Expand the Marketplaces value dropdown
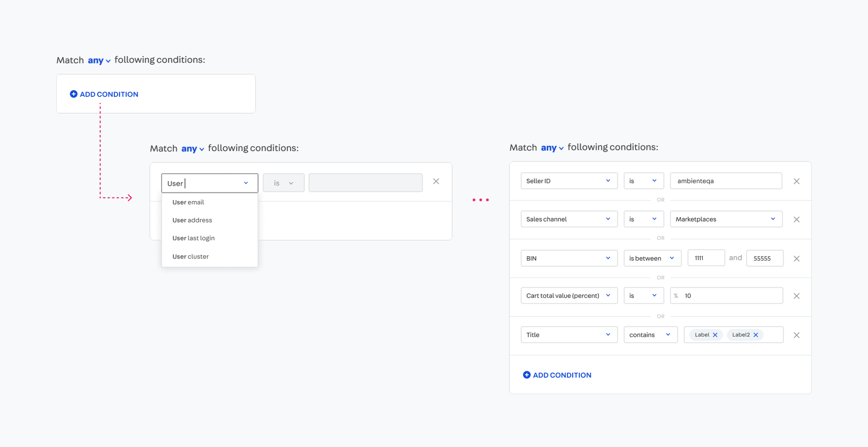The width and height of the screenshot is (868, 447). tap(726, 219)
